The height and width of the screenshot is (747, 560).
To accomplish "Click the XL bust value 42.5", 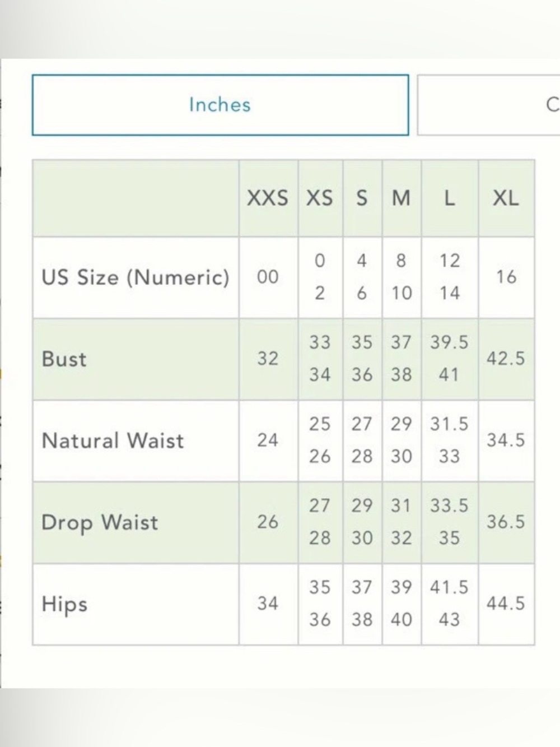I will [506, 358].
